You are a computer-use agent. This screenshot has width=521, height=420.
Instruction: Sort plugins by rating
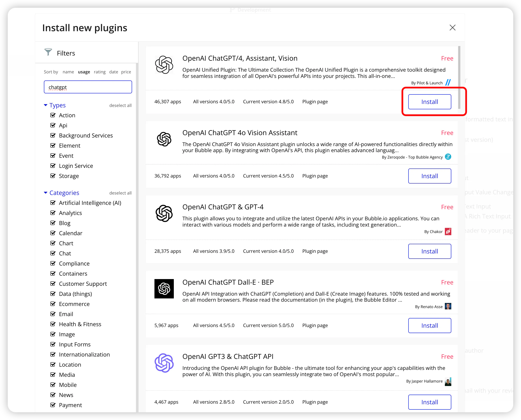click(x=100, y=72)
